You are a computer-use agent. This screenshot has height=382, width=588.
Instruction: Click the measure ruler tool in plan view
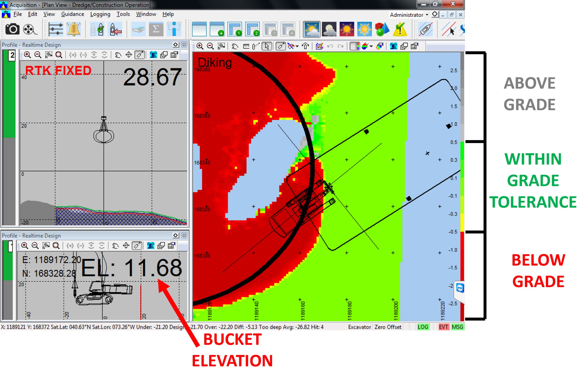246,46
